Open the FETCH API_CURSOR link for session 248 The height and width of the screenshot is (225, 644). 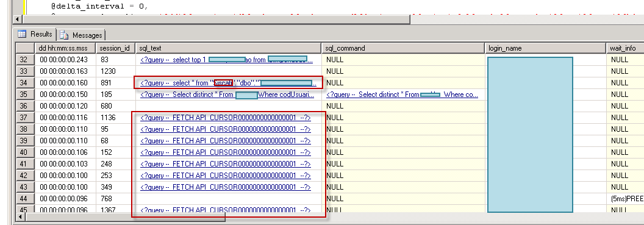[x=226, y=164]
